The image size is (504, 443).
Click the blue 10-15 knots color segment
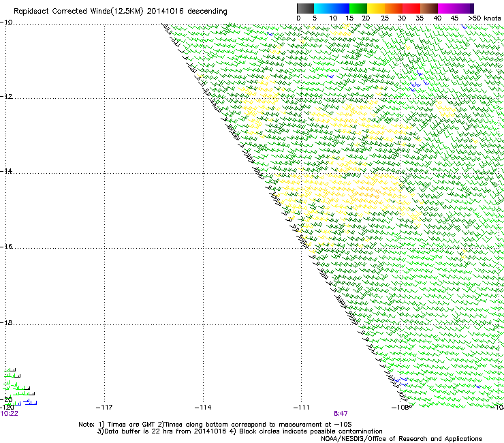[341, 8]
